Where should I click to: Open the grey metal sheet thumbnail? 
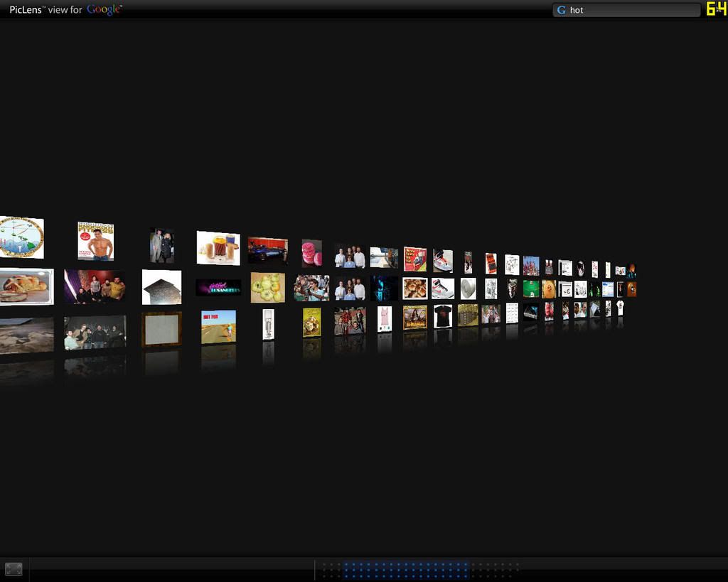(161, 287)
